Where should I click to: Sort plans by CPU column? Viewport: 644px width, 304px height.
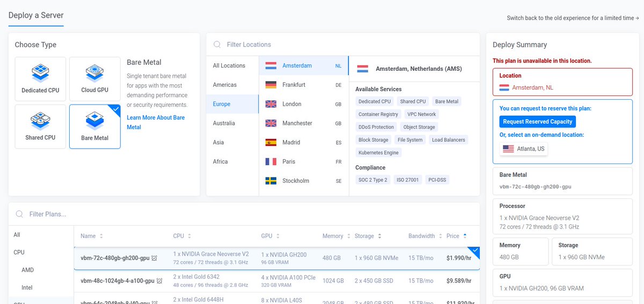pyautogui.click(x=182, y=236)
